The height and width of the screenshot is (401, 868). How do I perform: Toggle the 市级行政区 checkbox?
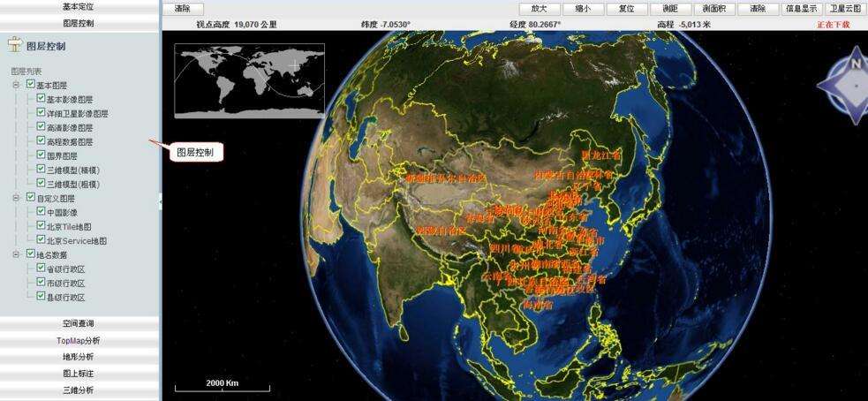[41, 283]
